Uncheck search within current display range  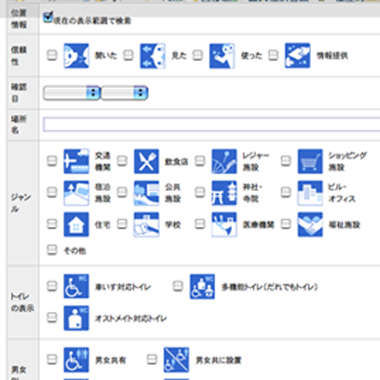(x=48, y=17)
